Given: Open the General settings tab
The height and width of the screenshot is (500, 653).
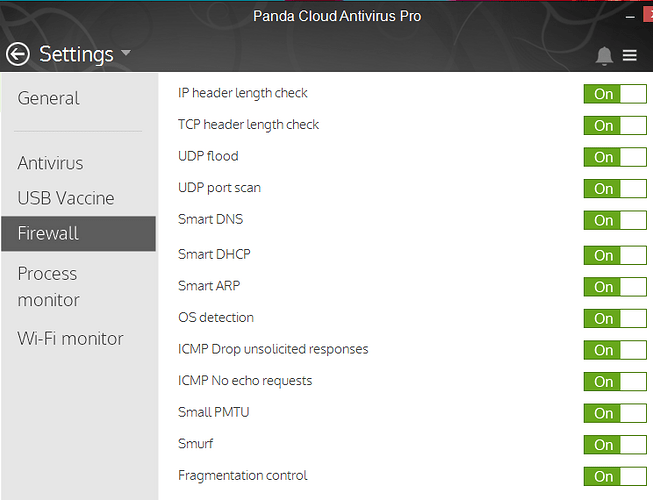Looking at the screenshot, I should point(48,98).
